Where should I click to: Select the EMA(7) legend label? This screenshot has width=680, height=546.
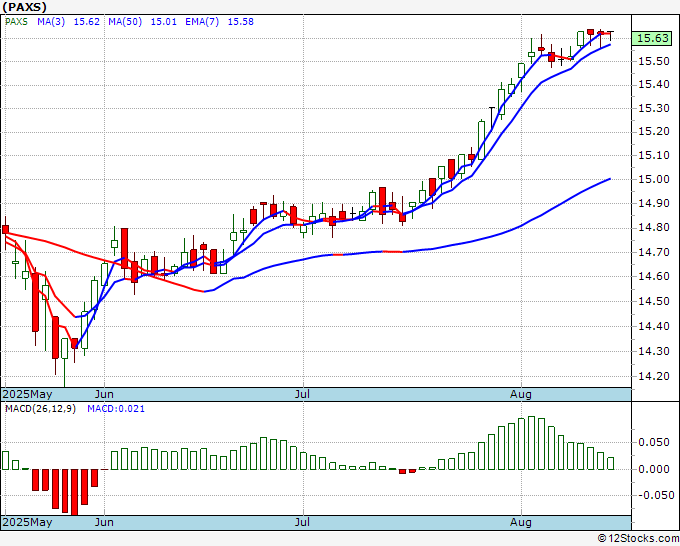point(202,22)
